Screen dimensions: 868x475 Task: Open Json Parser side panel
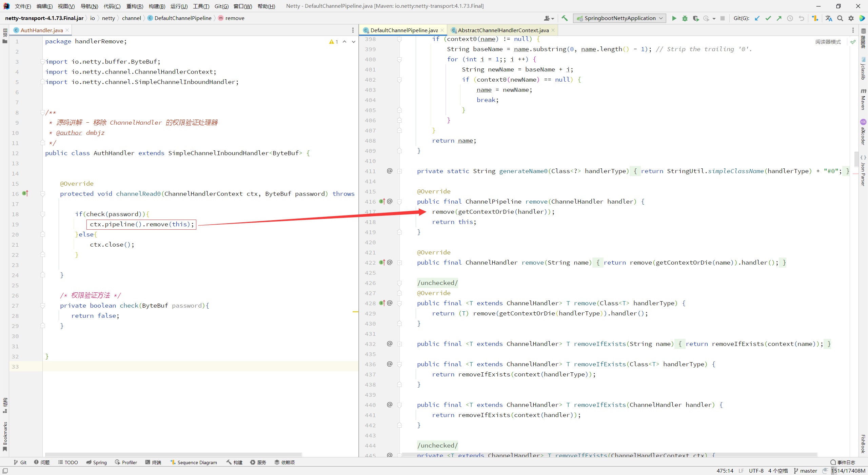pos(863,171)
